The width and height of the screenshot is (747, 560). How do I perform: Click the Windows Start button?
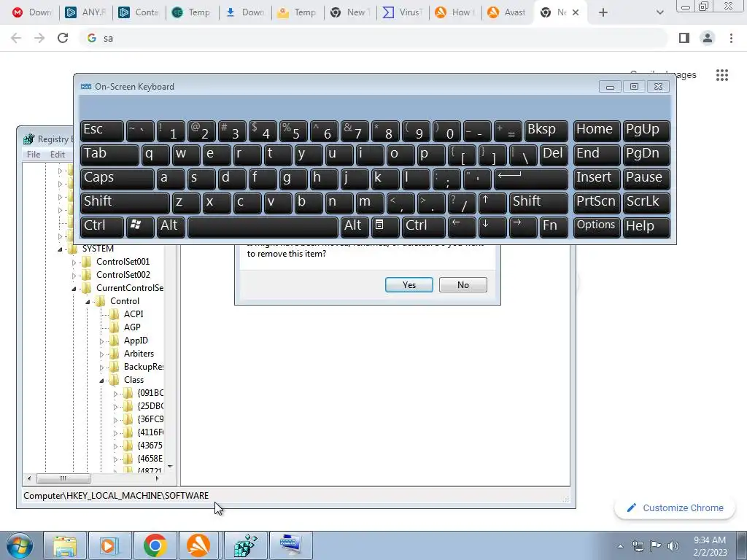pos(19,545)
